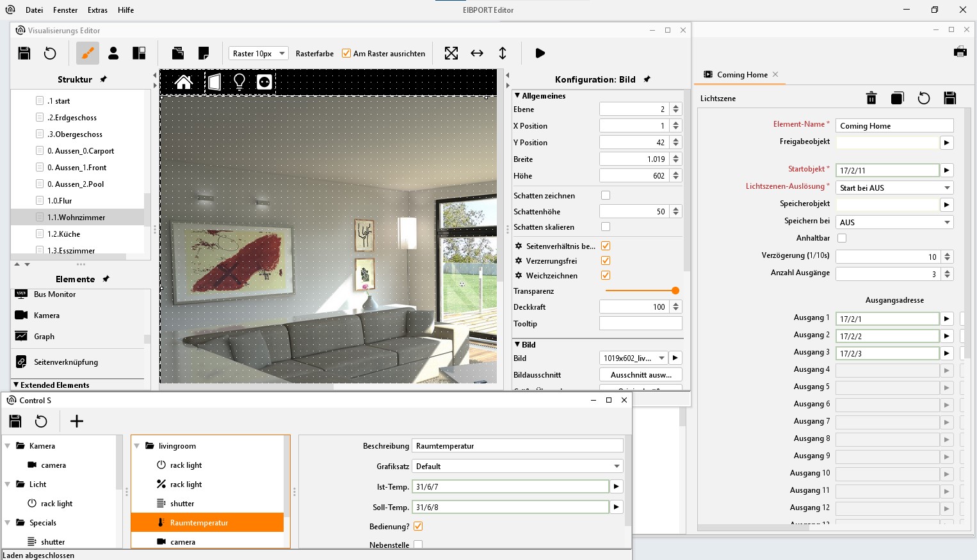This screenshot has width=977, height=560.
Task: Select '1.2.Küche' in the Struktur tree
Action: 64,234
